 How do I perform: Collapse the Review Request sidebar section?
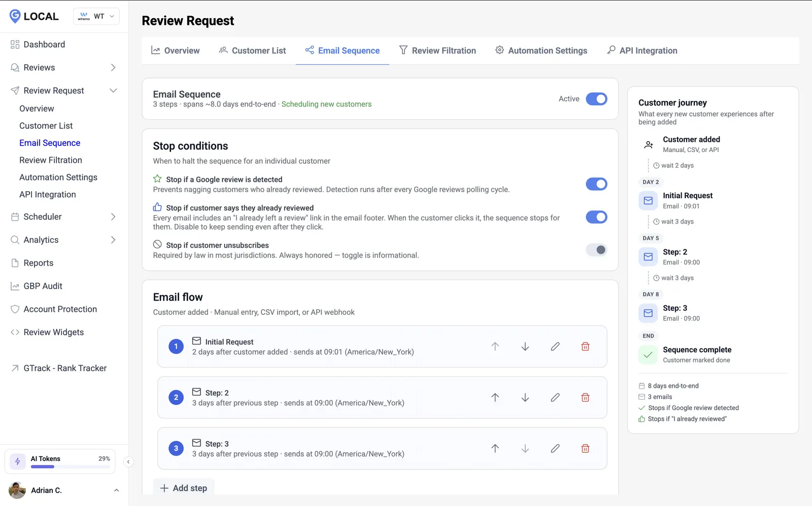tap(113, 91)
